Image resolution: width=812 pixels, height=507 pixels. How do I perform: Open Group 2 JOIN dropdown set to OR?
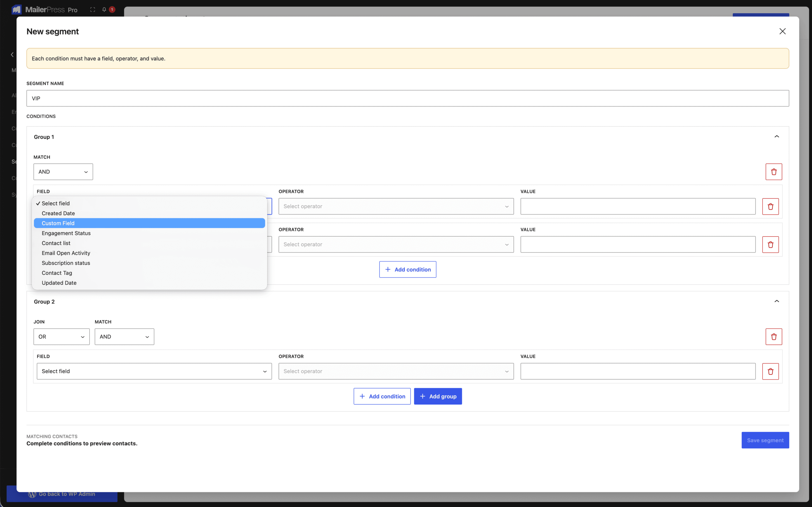pyautogui.click(x=61, y=337)
